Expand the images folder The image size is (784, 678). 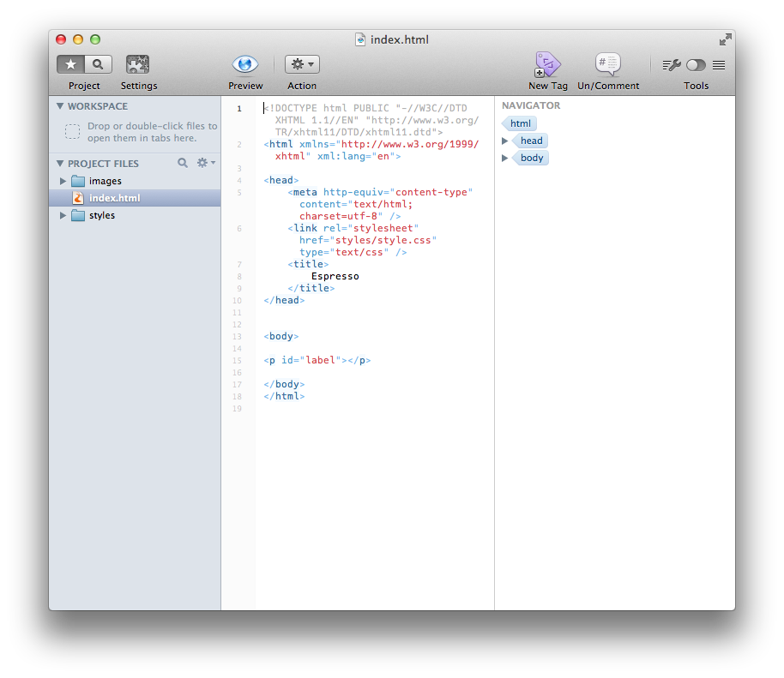point(63,181)
